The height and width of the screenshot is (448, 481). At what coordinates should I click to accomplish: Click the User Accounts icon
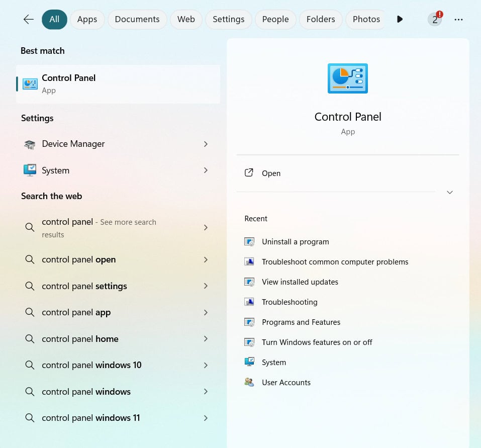(x=249, y=382)
